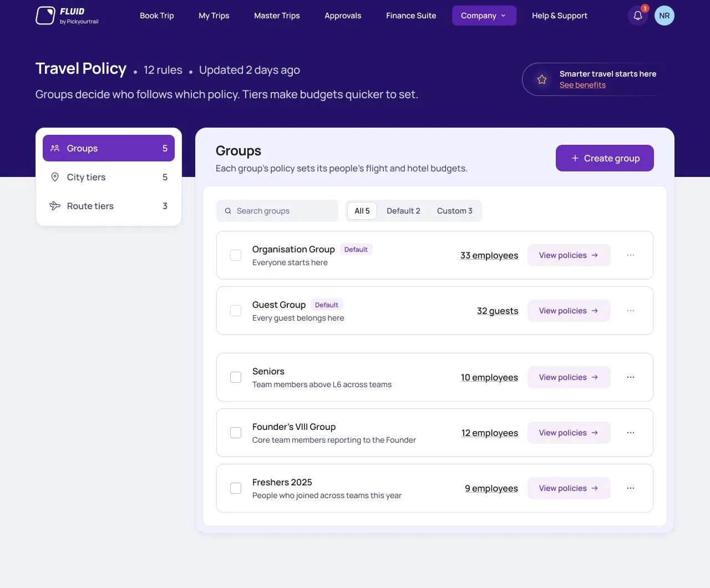Screen dimensions: 710x588
Task: Open more options for Organisation Group
Action: click(631, 255)
